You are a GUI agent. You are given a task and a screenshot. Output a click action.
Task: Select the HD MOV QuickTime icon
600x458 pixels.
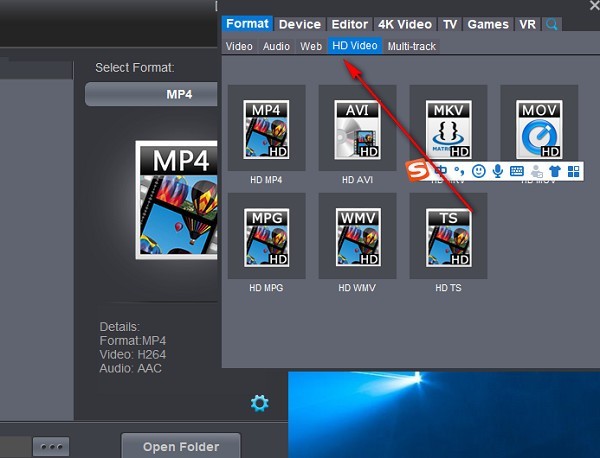tap(539, 128)
